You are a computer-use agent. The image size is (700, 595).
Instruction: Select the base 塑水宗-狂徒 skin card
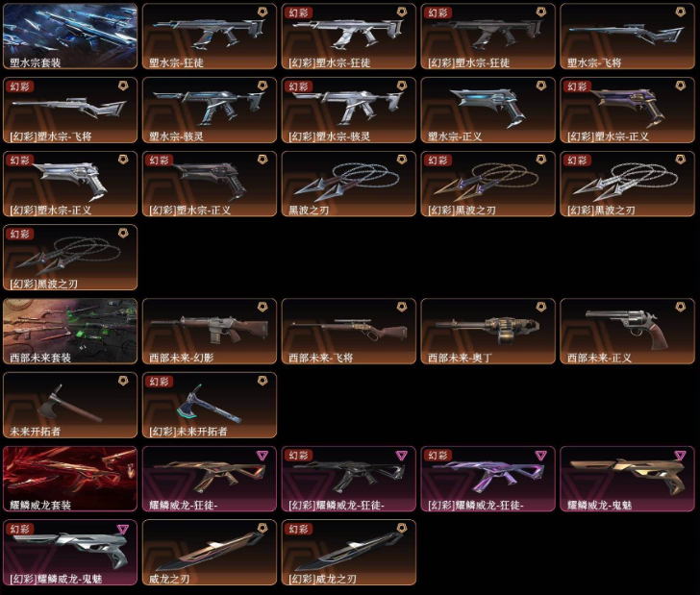(210, 37)
